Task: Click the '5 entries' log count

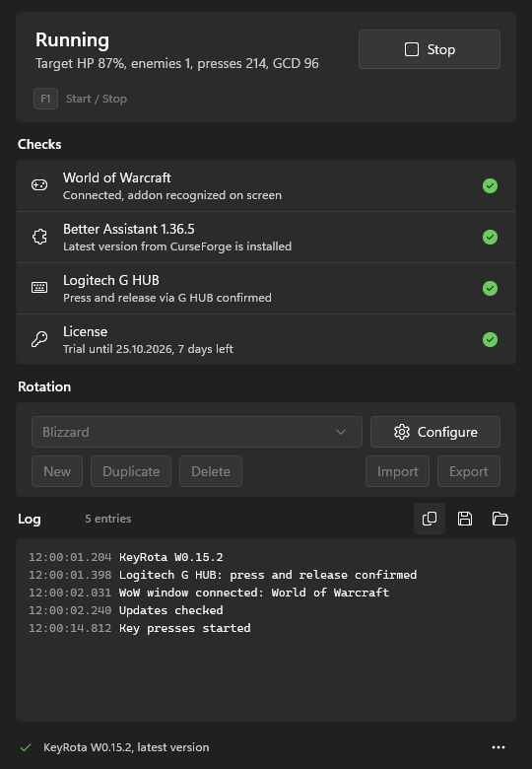Action: (x=108, y=519)
